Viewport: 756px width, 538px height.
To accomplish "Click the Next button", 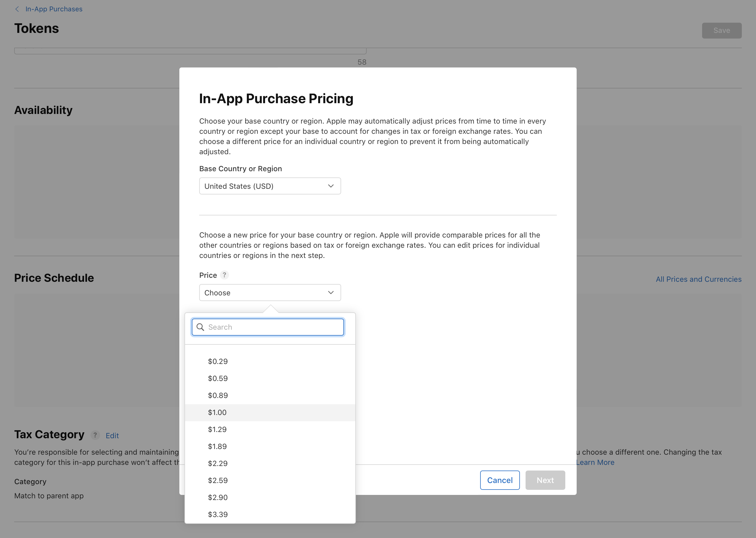I will [x=545, y=480].
